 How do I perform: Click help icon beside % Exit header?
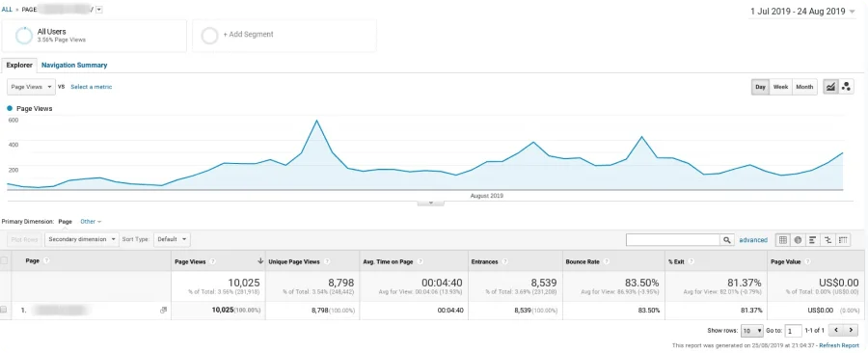pyautogui.click(x=690, y=261)
